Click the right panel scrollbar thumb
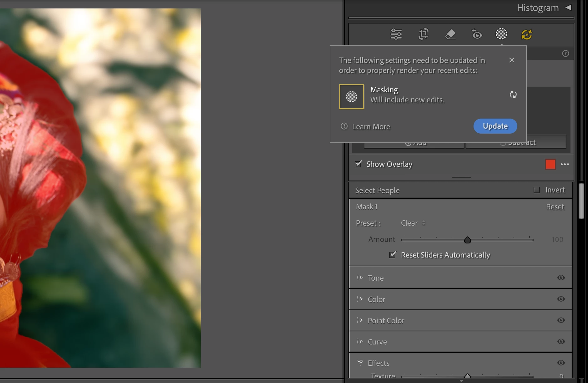The width and height of the screenshot is (588, 383). (581, 201)
